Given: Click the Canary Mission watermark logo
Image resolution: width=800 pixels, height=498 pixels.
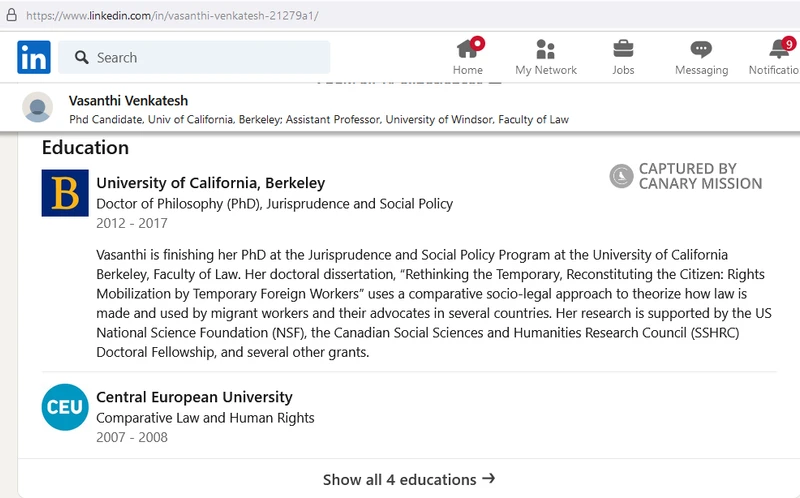Looking at the screenshot, I should point(621,176).
